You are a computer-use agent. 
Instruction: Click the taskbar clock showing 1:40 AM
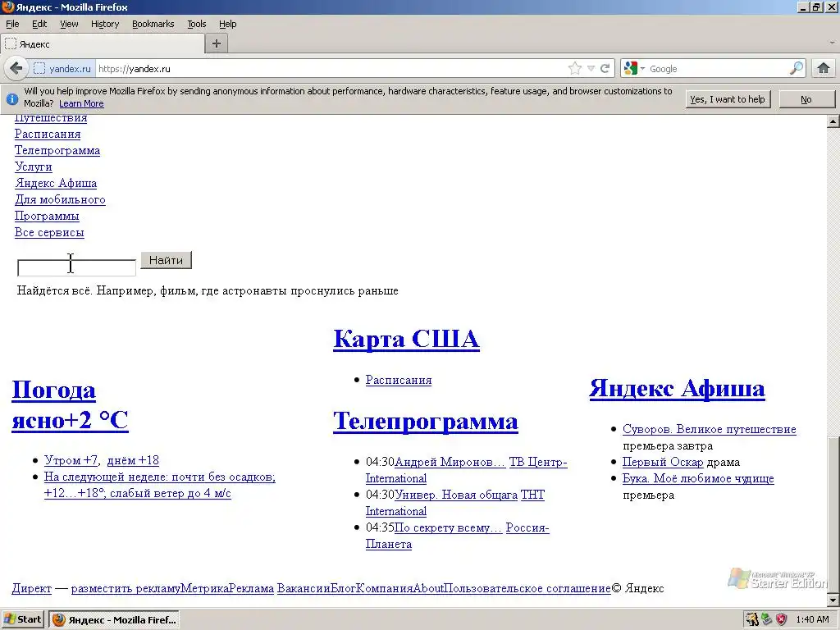click(x=813, y=620)
